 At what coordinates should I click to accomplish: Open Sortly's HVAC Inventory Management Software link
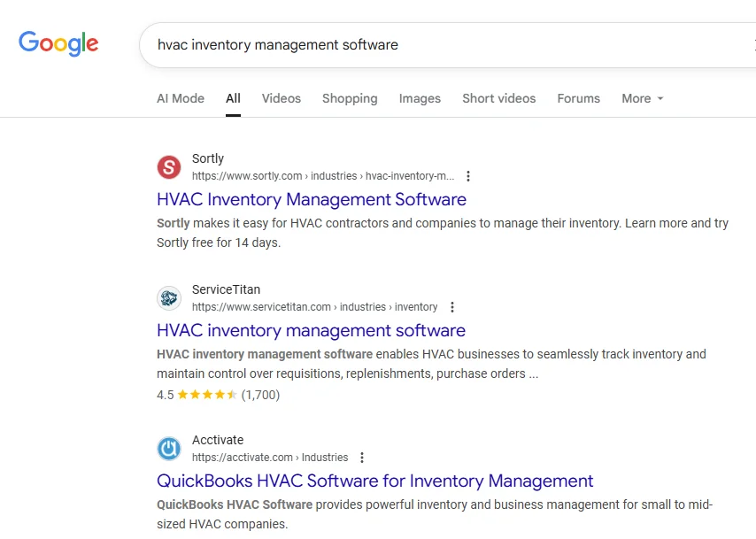click(312, 199)
